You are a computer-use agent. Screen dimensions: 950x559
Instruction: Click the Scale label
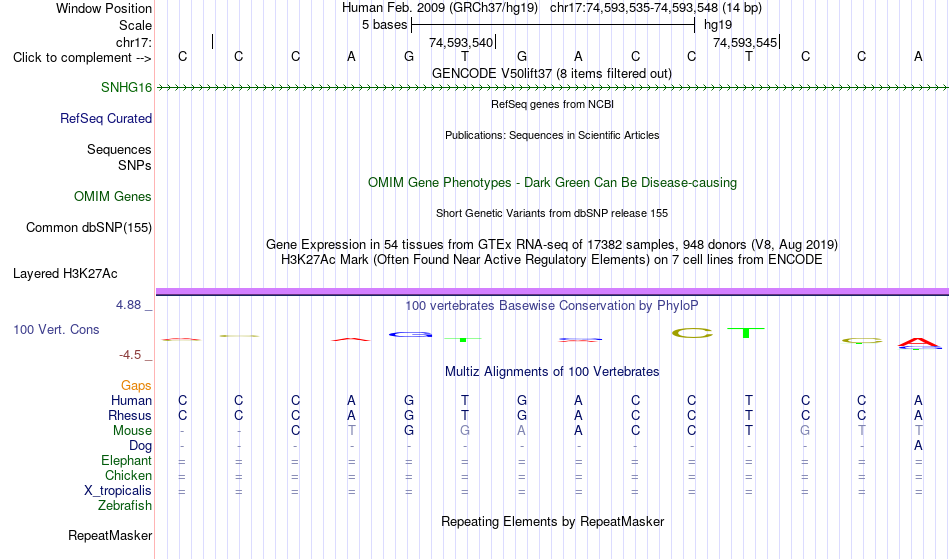135,25
